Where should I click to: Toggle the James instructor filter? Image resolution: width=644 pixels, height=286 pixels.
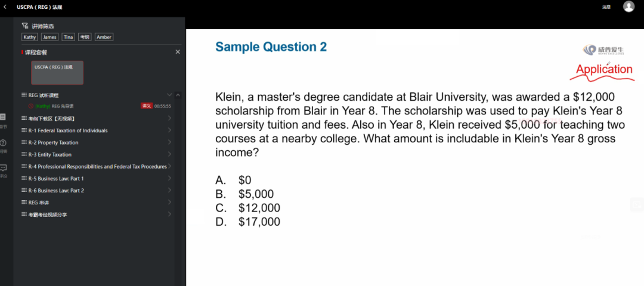coord(49,37)
